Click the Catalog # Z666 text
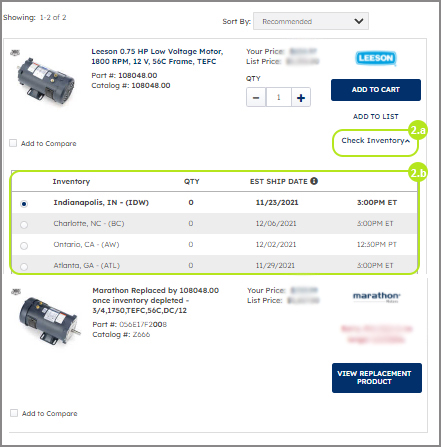The image size is (441, 447). [x=121, y=334]
